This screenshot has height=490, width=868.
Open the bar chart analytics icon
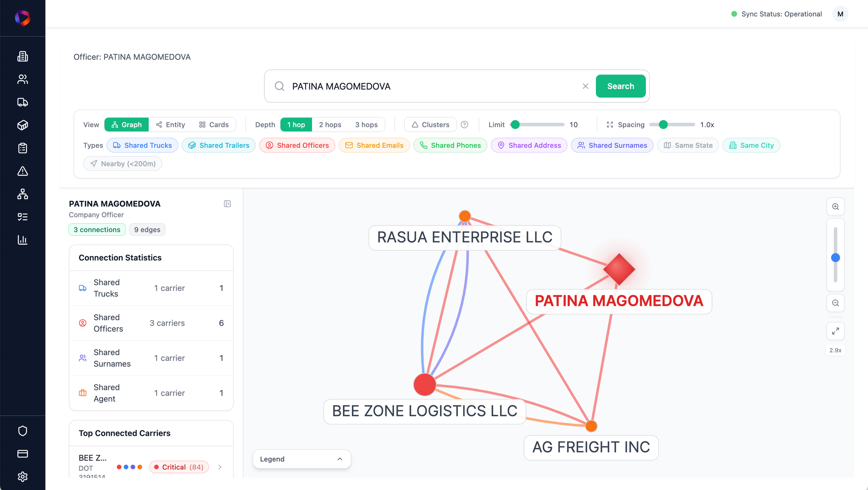click(23, 240)
